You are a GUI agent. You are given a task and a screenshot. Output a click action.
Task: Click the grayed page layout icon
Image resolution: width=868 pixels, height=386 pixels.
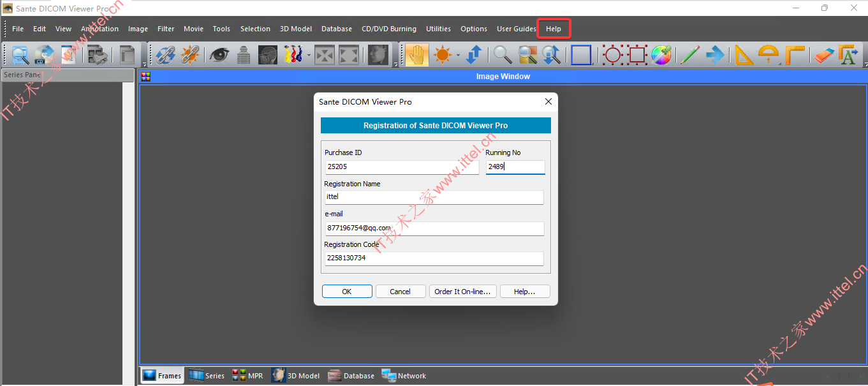point(128,55)
